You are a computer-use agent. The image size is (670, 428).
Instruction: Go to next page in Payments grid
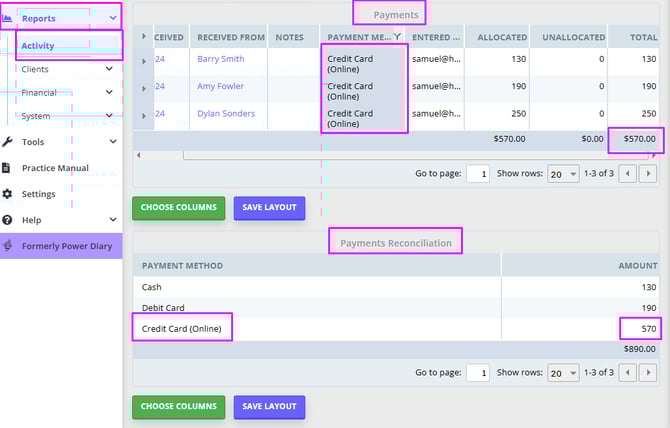pyautogui.click(x=651, y=174)
